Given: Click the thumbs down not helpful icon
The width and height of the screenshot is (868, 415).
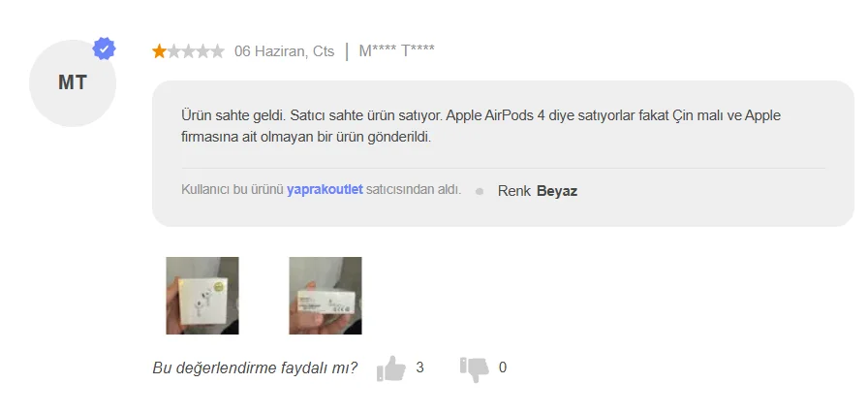Looking at the screenshot, I should [475, 369].
